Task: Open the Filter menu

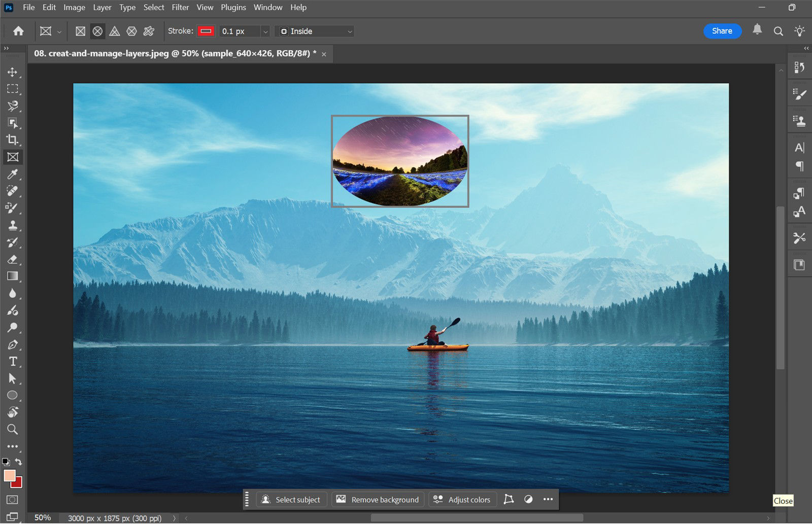Action: [x=180, y=7]
